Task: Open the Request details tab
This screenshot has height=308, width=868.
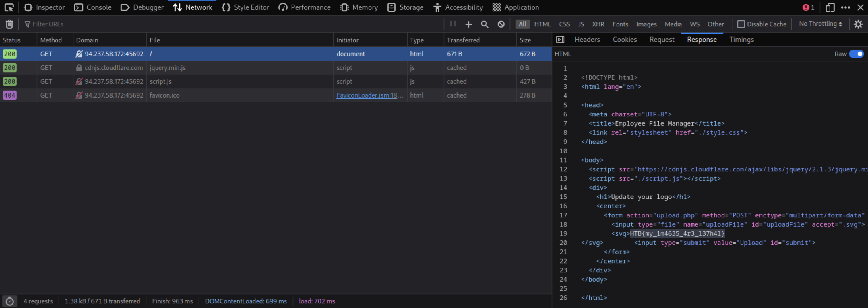Action: click(662, 39)
